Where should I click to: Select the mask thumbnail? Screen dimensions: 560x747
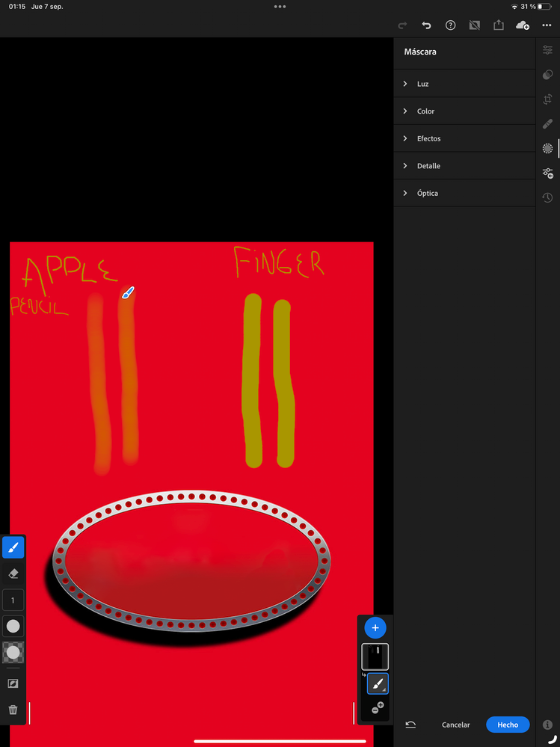(x=375, y=657)
